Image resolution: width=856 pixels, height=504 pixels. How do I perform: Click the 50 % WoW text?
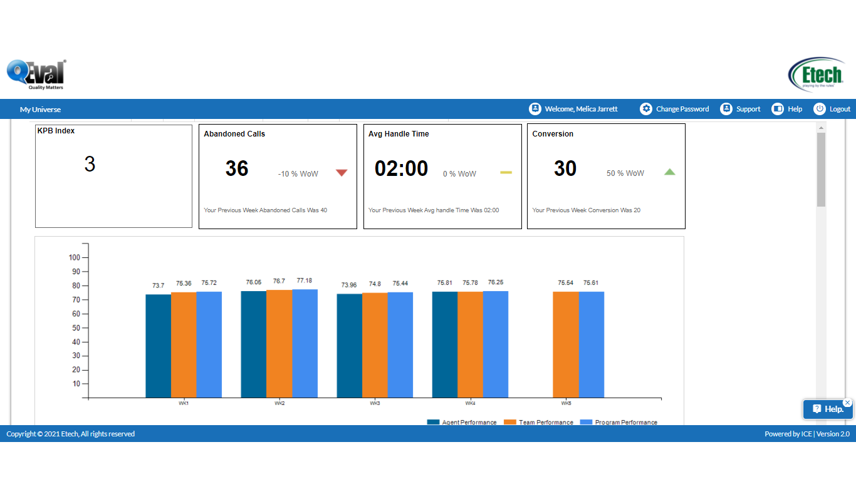625,173
